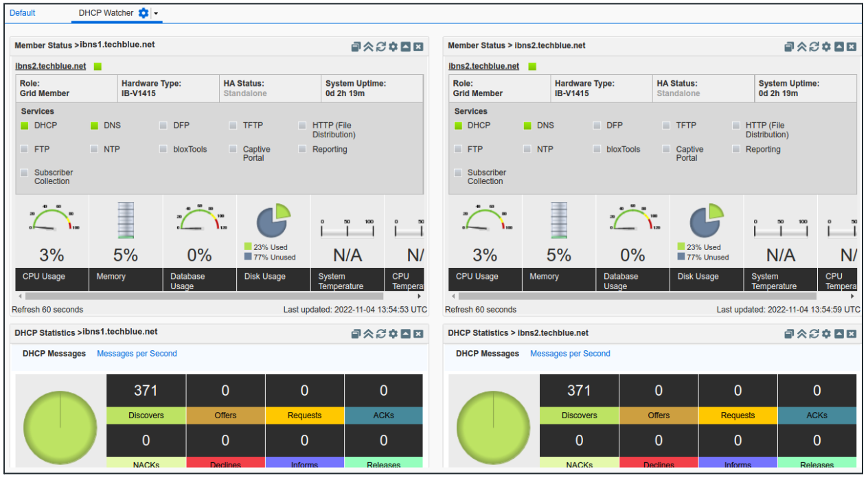
Task: Click the DNS service status light on ibns2
Action: click(x=528, y=125)
